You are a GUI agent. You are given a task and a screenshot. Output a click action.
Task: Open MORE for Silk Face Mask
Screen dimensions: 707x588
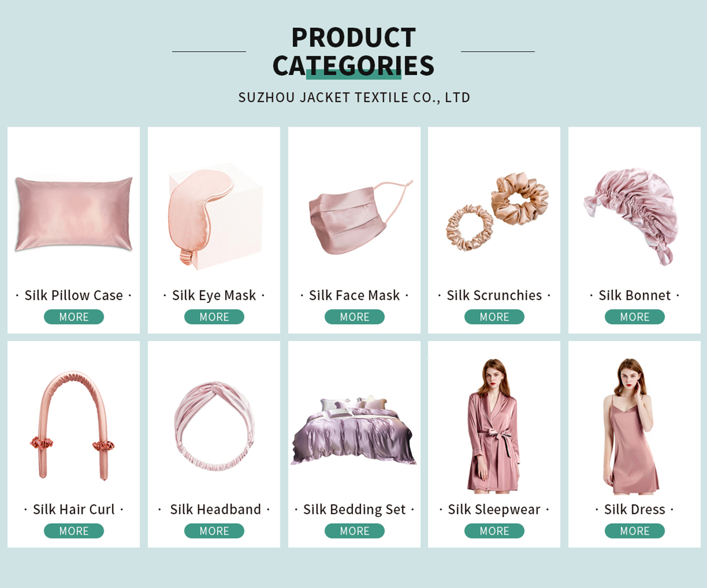354,317
